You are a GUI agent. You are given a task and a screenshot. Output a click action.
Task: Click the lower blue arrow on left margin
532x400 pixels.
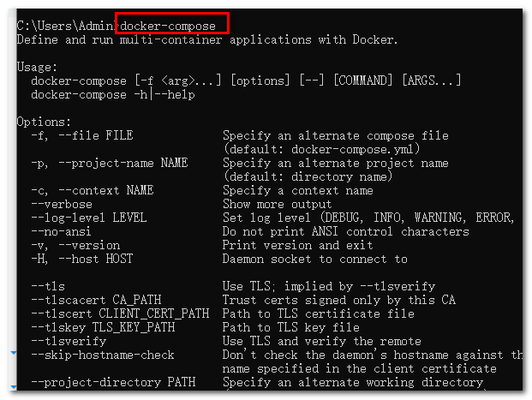(x=14, y=387)
